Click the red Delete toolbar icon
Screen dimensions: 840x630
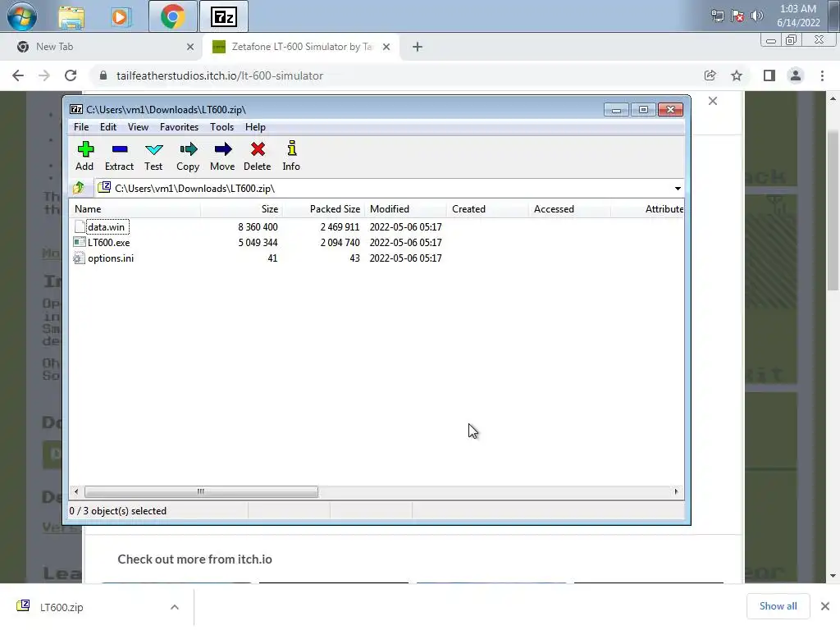point(258,156)
